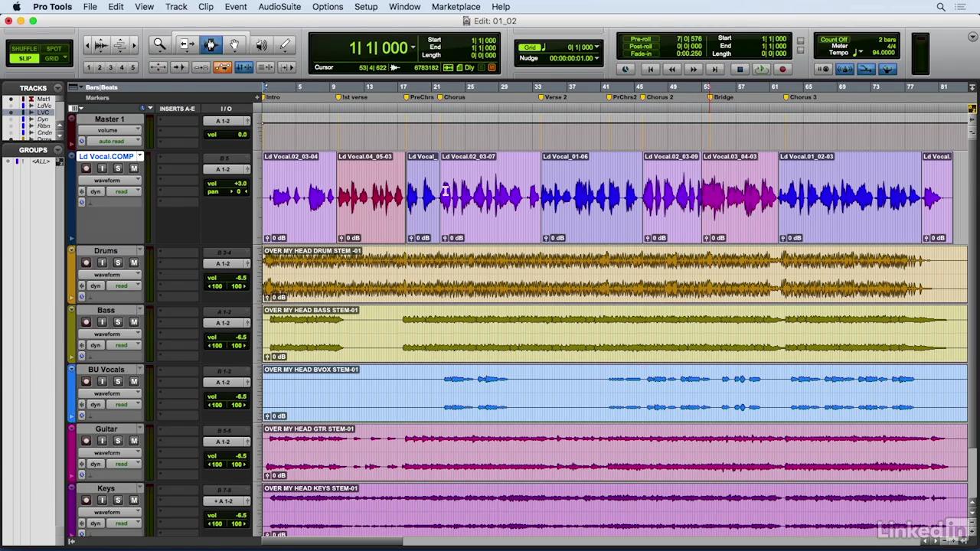The width and height of the screenshot is (980, 551).
Task: Click zoom preset 5 button
Action: [x=132, y=67]
